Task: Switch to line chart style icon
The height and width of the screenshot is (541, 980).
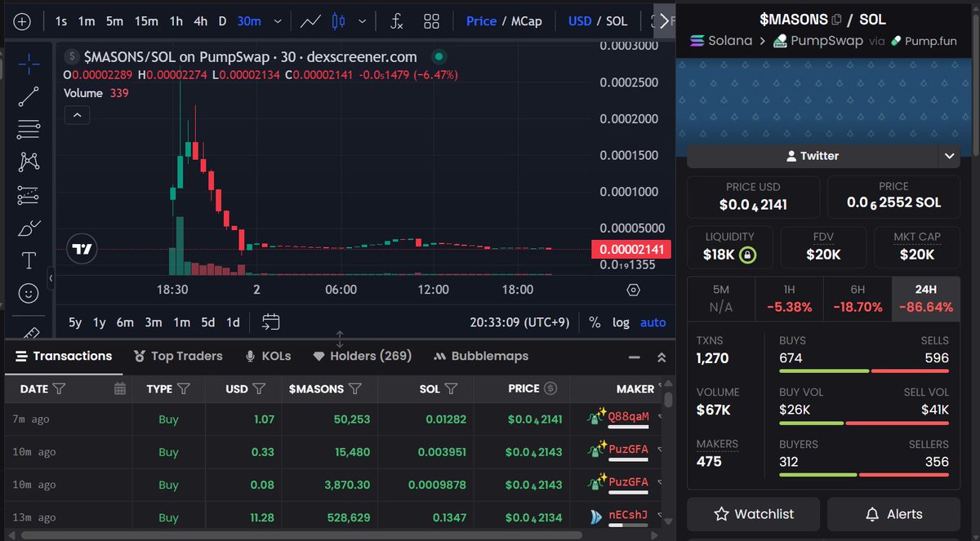Action: (310, 21)
